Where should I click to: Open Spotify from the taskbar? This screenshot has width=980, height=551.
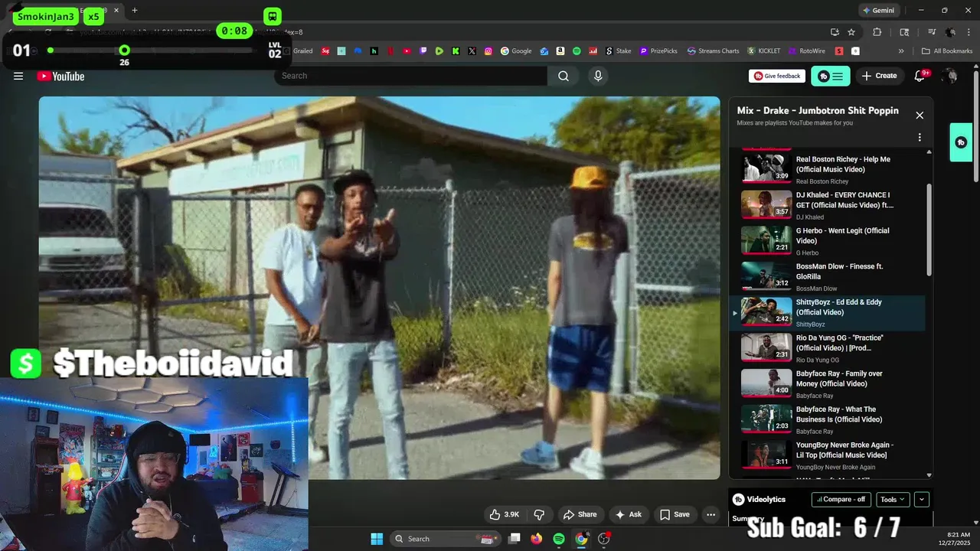[x=559, y=539]
